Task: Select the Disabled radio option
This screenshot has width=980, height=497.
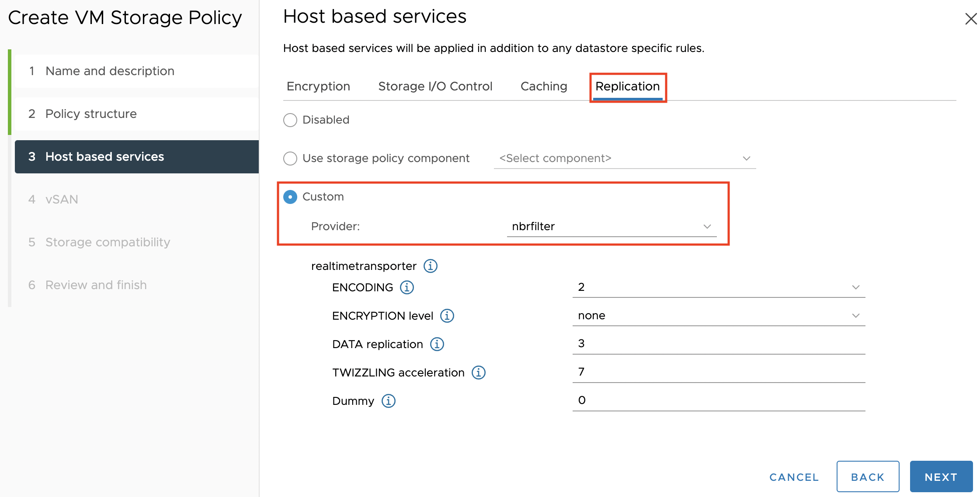Action: 290,120
